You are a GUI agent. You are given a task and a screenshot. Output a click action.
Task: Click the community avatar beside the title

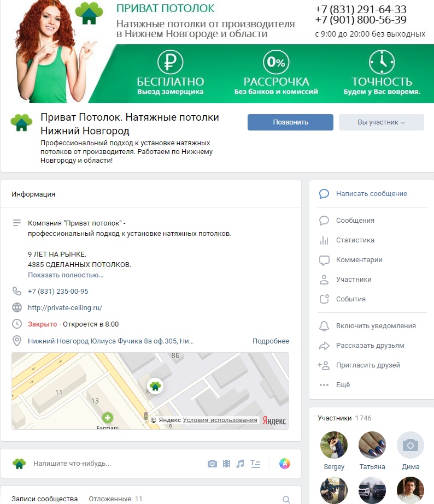pos(21,122)
